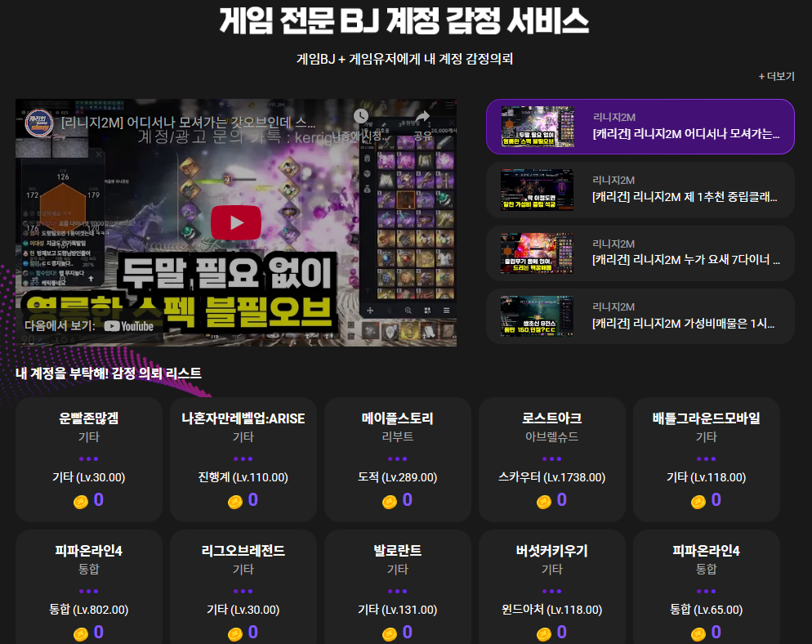Click thumbnail of 제1추천 중립클래 video
812x644 pixels.
(x=537, y=190)
